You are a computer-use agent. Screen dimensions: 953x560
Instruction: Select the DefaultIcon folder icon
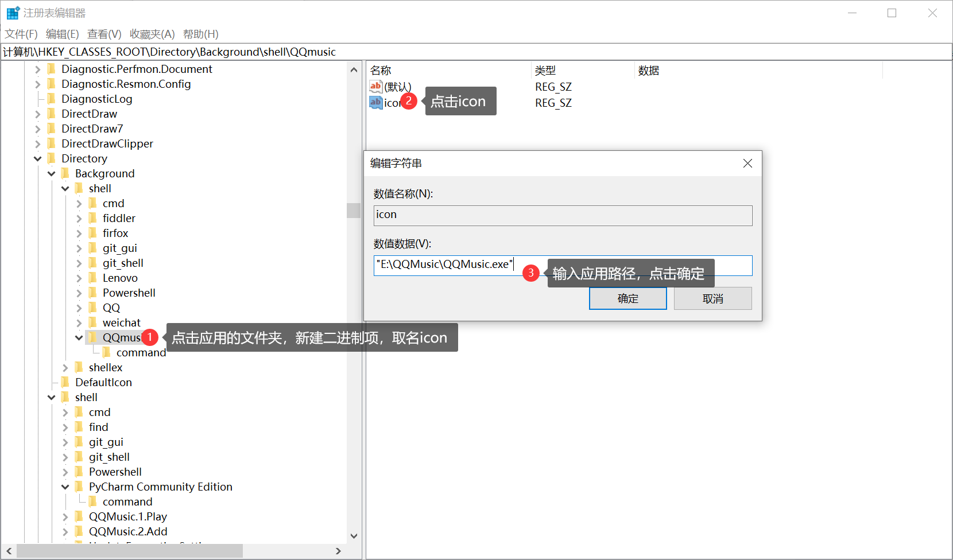[x=65, y=382]
